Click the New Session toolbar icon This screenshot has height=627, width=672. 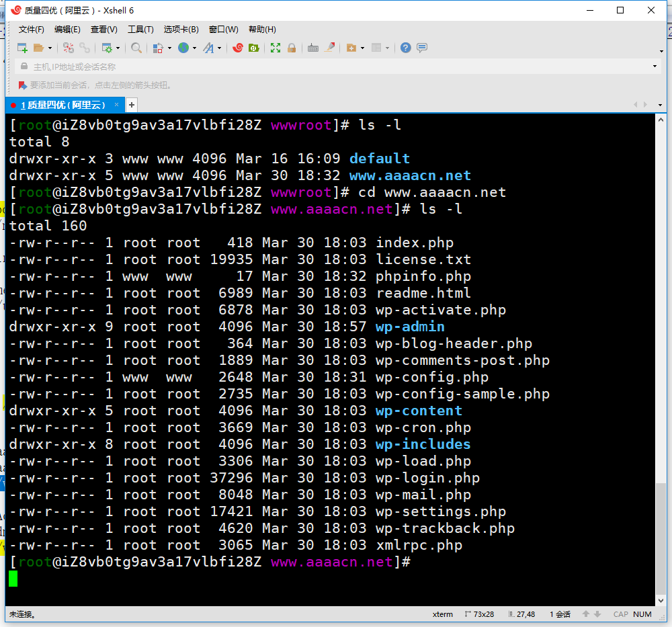pyautogui.click(x=22, y=48)
